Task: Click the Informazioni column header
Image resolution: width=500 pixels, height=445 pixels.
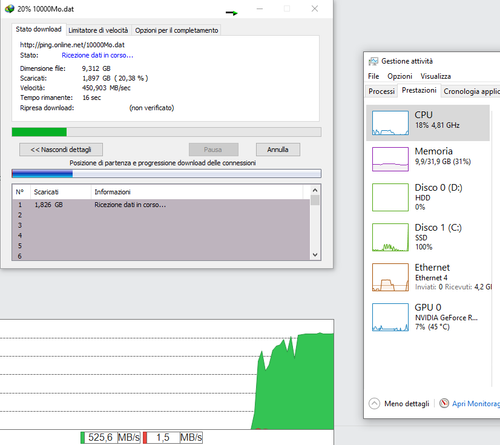Action: point(197,192)
